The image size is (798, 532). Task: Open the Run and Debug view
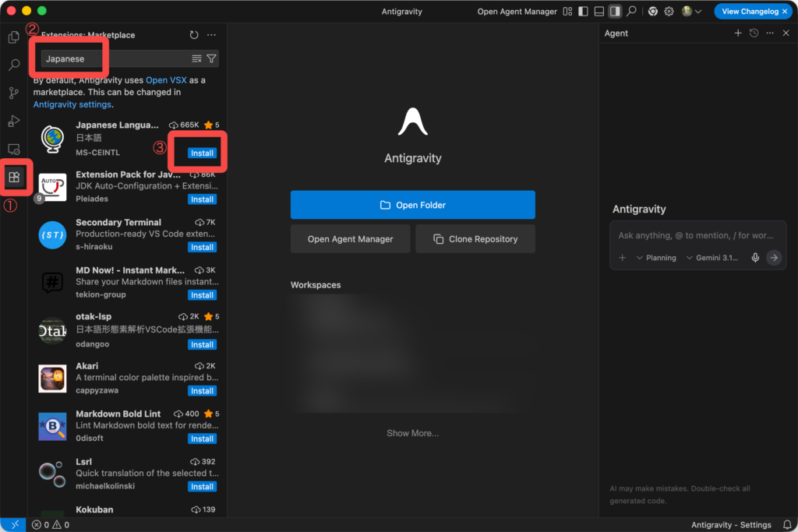pos(13,121)
